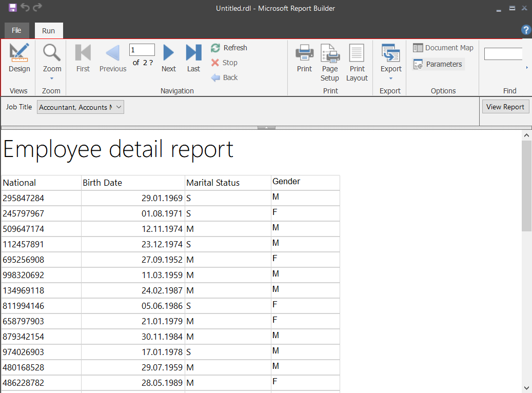Select the Run ribbon tab
The width and height of the screenshot is (532, 393).
pyautogui.click(x=49, y=31)
